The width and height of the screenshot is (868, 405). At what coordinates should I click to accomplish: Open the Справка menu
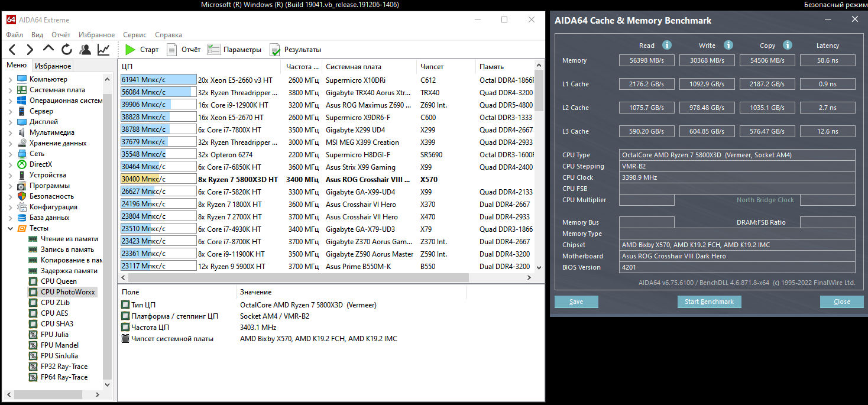[169, 35]
